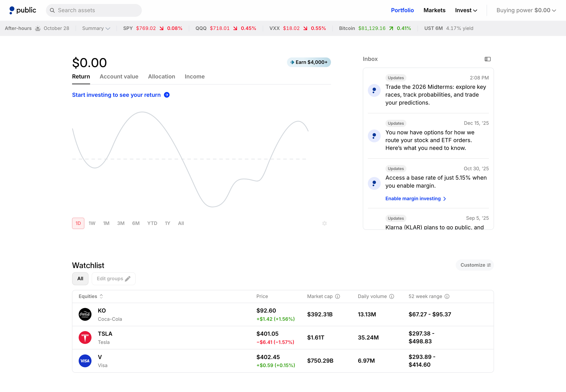Click the blue arrow circle icon
Screen dimensions: 566x392
click(x=167, y=95)
